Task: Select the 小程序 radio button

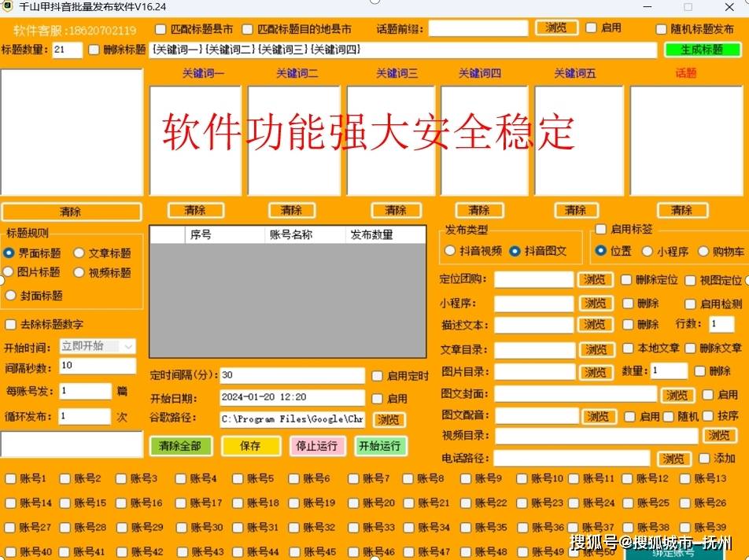Action: [x=648, y=251]
